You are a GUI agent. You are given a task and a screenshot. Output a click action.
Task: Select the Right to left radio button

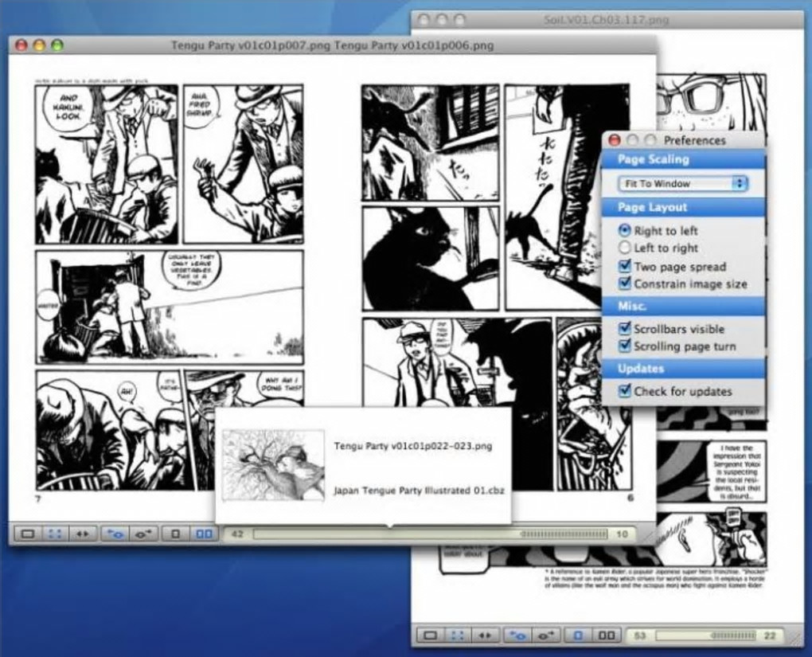[625, 230]
